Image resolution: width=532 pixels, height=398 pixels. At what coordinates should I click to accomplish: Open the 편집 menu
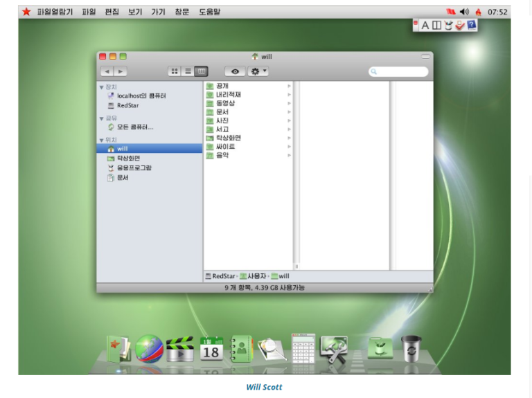tap(112, 12)
